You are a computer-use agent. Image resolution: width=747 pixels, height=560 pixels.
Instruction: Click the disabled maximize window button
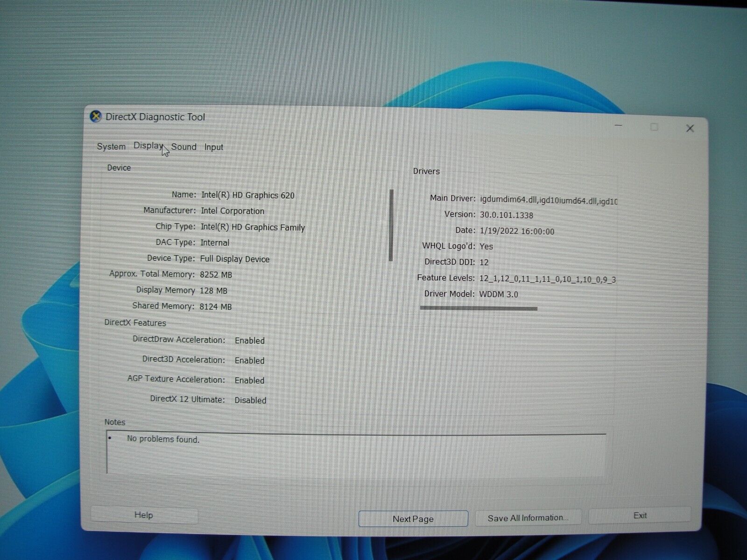[654, 127]
